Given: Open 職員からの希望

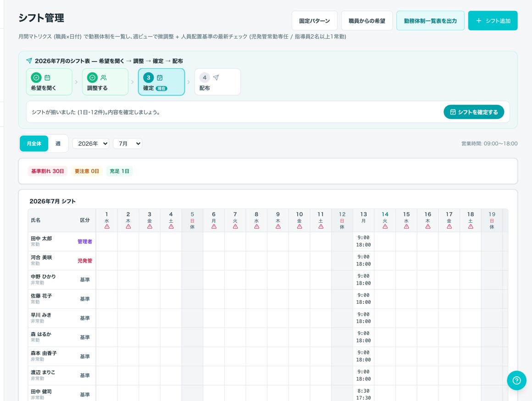Looking at the screenshot, I should [x=367, y=21].
